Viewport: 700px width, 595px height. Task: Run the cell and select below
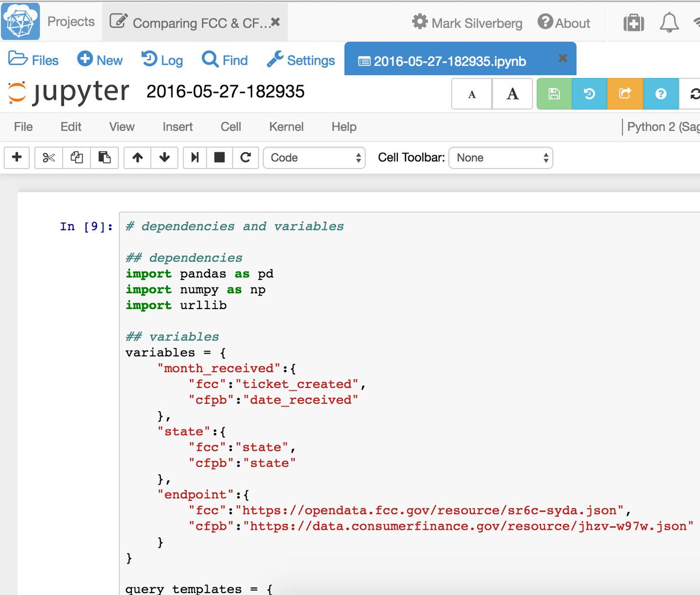coord(195,157)
